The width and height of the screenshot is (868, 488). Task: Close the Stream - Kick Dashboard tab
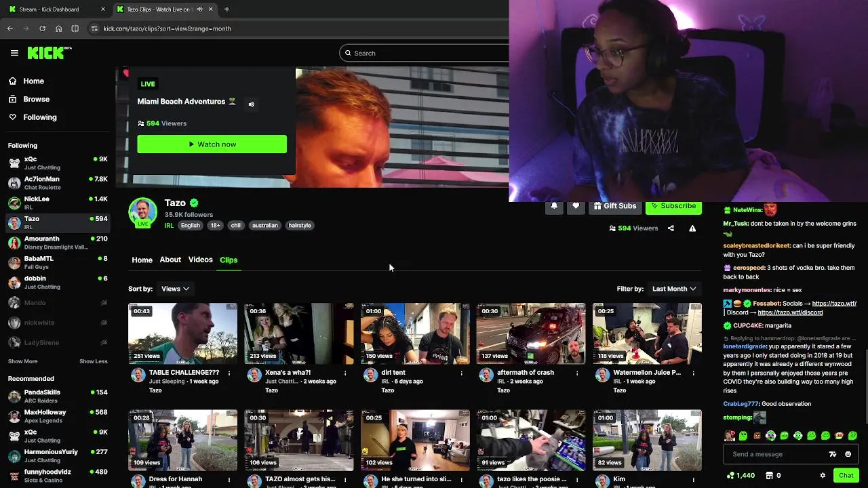(x=103, y=9)
